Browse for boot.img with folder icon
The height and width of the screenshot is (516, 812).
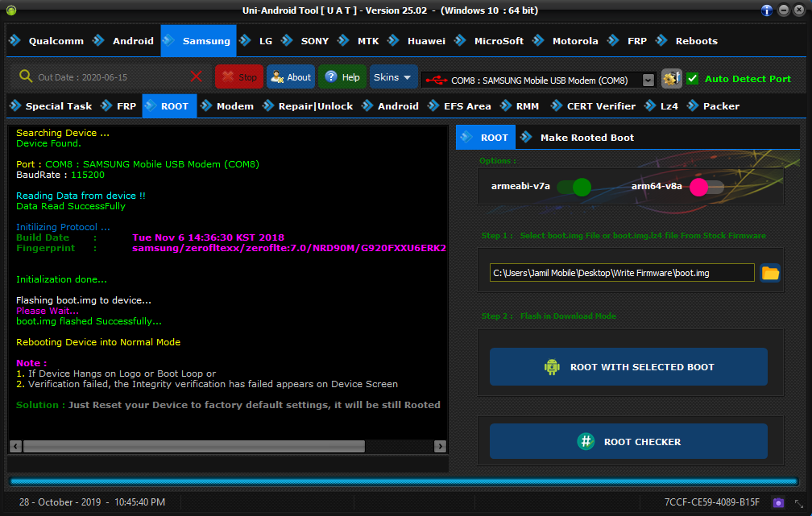pos(770,273)
